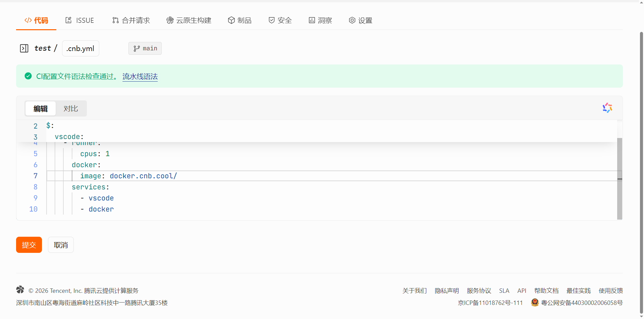Open 云原生构建 cloud native build tab
Image resolution: width=644 pixels, height=319 pixels.
point(189,20)
